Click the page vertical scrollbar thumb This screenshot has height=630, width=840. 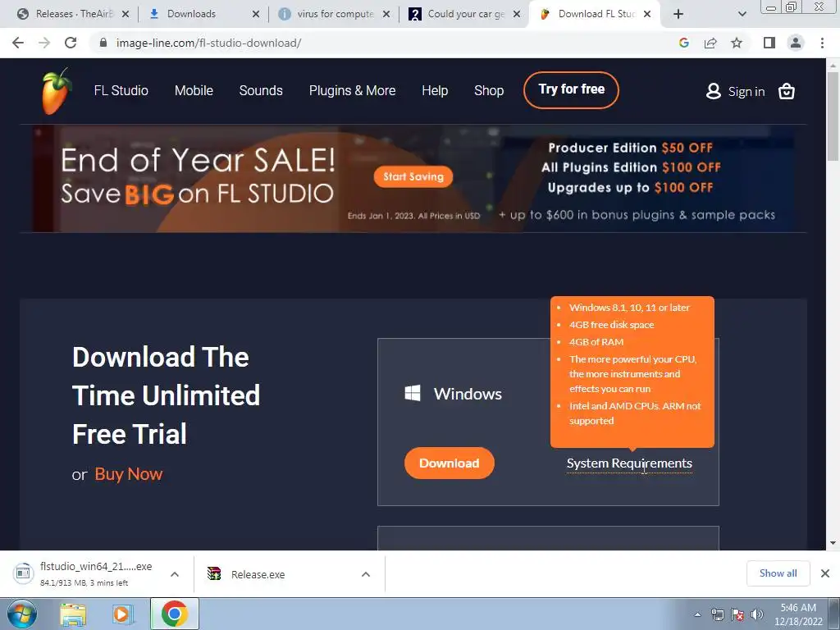(x=833, y=115)
